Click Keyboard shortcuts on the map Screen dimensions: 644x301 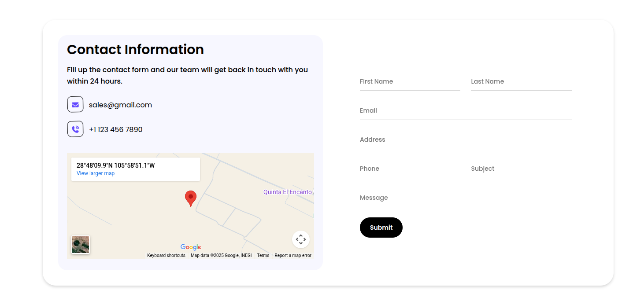[166, 256]
